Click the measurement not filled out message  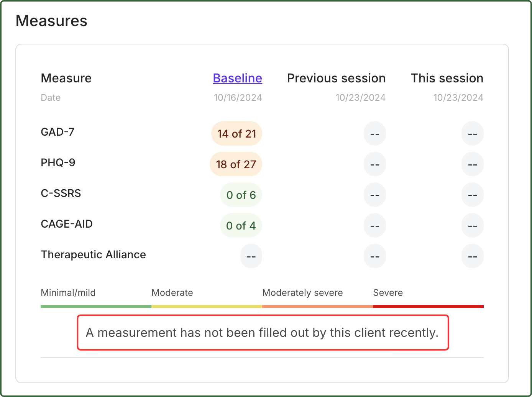coord(263,333)
